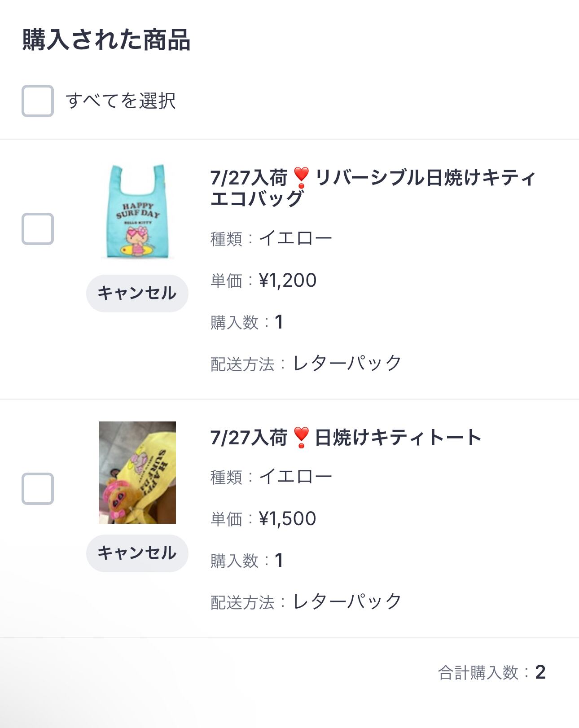Open the turquoise eco bag thumbnail
Image resolution: width=579 pixels, height=728 pixels.
tap(137, 211)
